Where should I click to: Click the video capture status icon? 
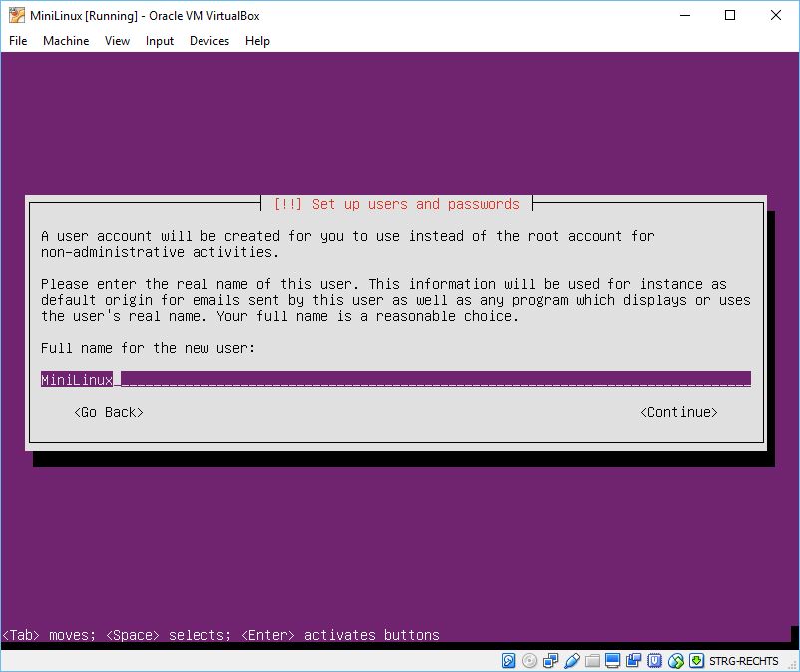(633, 660)
